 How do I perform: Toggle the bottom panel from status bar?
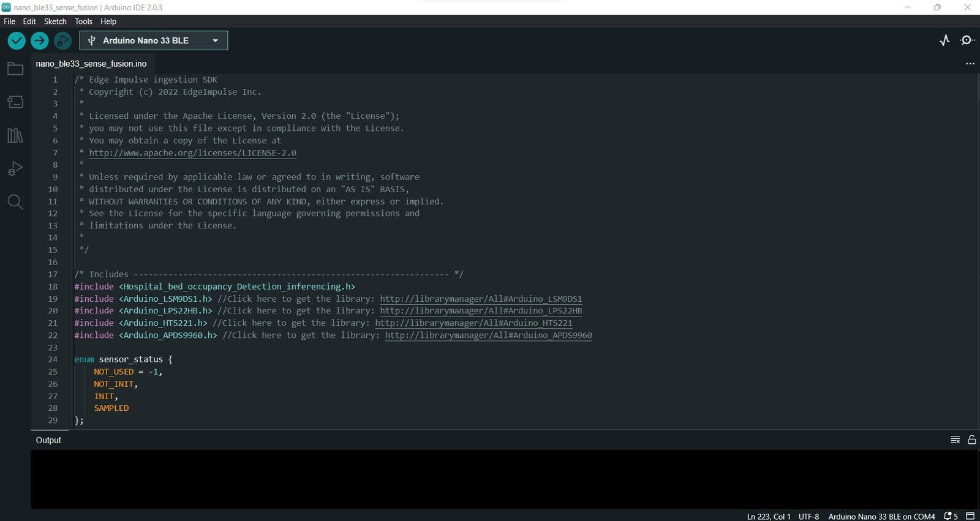[x=970, y=516]
